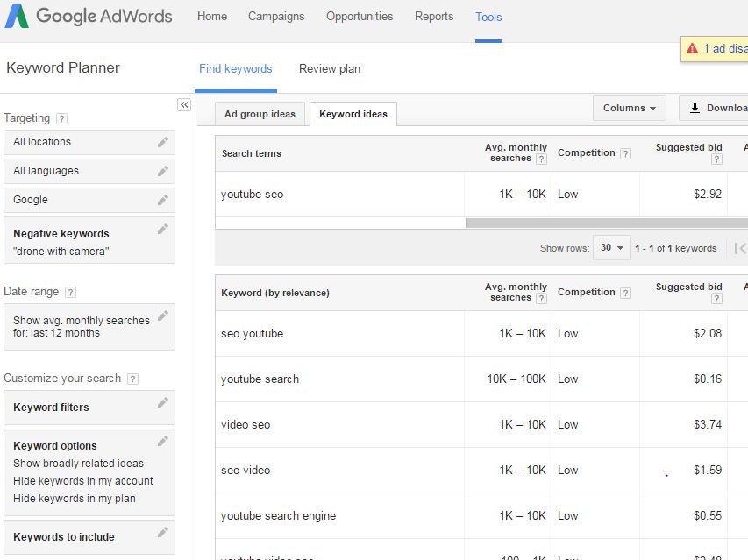Open the Opportunities menu
Image resolution: width=748 pixels, height=560 pixels.
tap(360, 16)
